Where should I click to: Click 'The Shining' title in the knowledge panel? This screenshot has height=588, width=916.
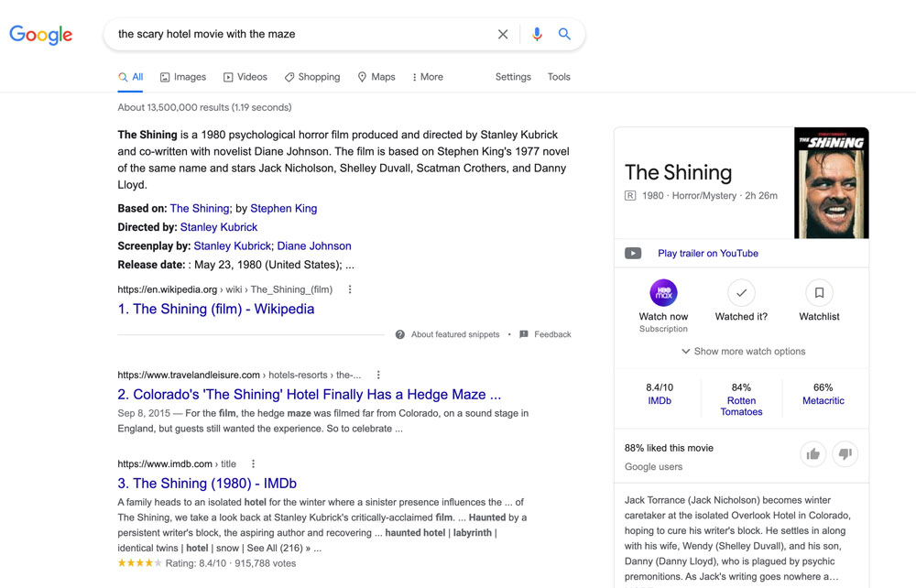coord(678,172)
